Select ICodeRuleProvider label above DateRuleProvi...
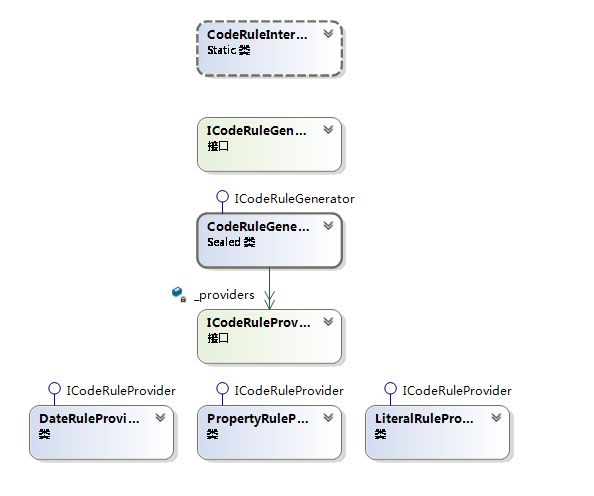594x496 pixels. click(x=121, y=391)
